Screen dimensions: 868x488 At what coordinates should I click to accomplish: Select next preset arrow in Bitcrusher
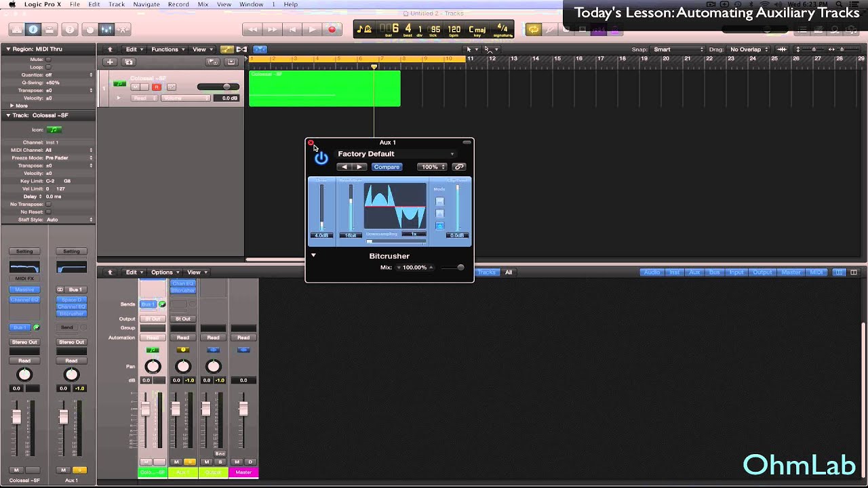(x=359, y=167)
